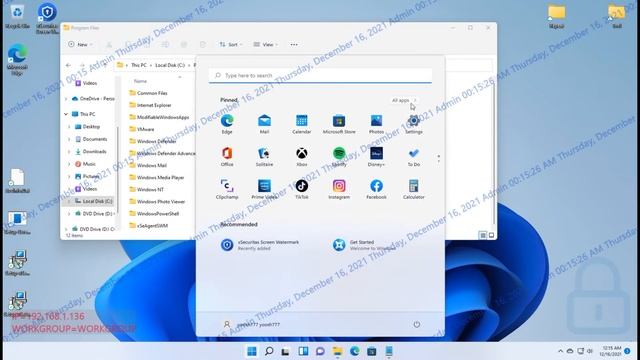Switch Explorer to details view layout

[482, 235]
